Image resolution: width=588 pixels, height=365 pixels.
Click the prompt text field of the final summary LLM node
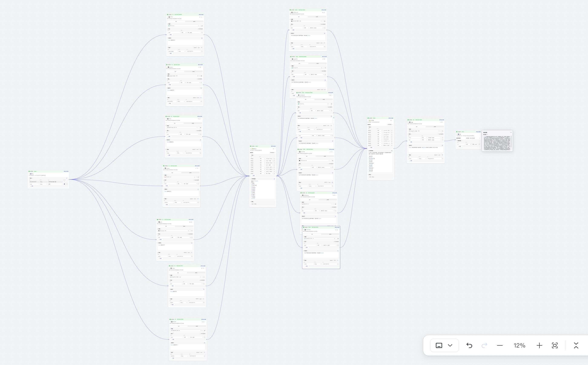(425, 150)
